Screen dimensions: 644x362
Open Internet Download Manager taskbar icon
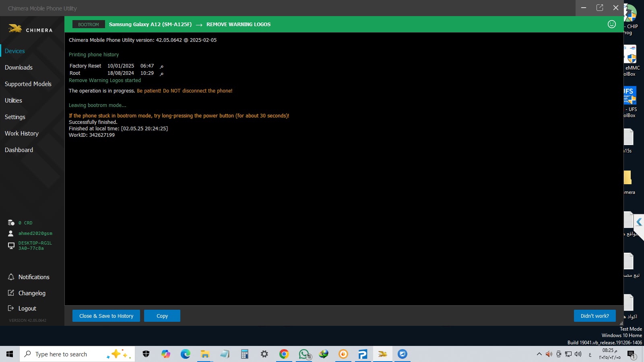[x=323, y=354]
